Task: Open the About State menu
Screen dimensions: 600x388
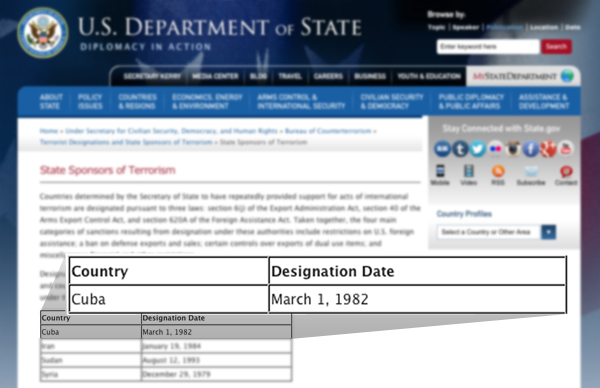Action: click(x=51, y=101)
